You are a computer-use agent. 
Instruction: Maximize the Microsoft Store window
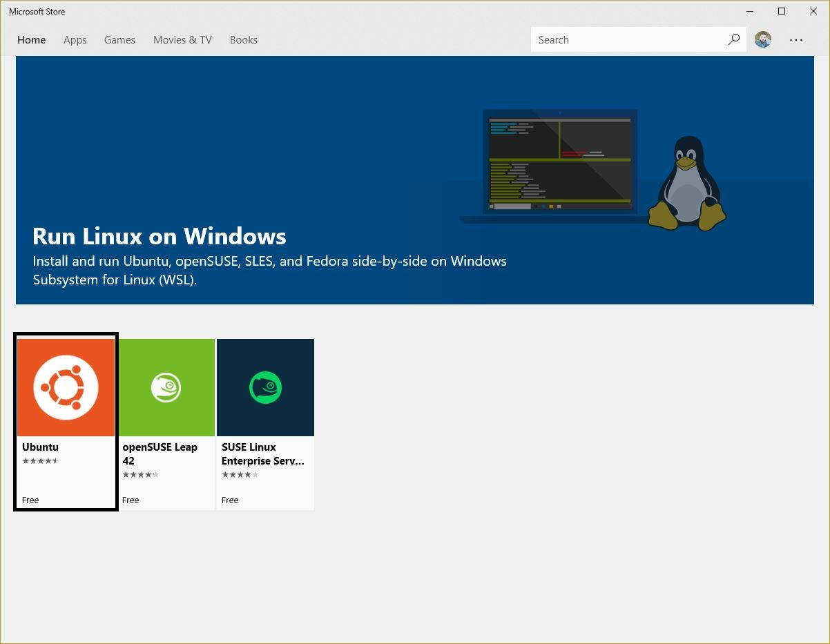pyautogui.click(x=782, y=11)
